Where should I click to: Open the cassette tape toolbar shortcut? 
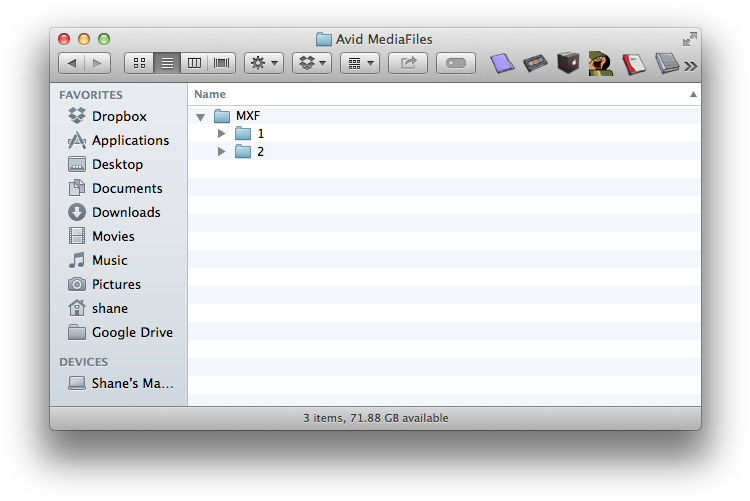point(535,63)
